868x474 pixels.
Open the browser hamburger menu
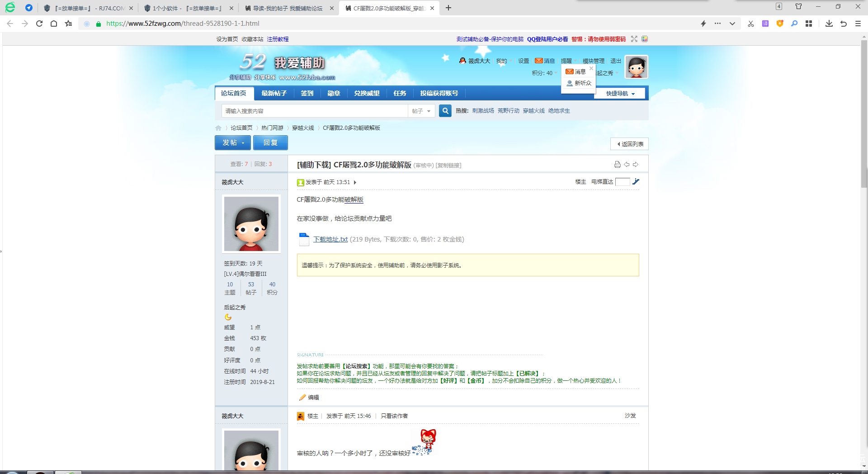coord(858,24)
